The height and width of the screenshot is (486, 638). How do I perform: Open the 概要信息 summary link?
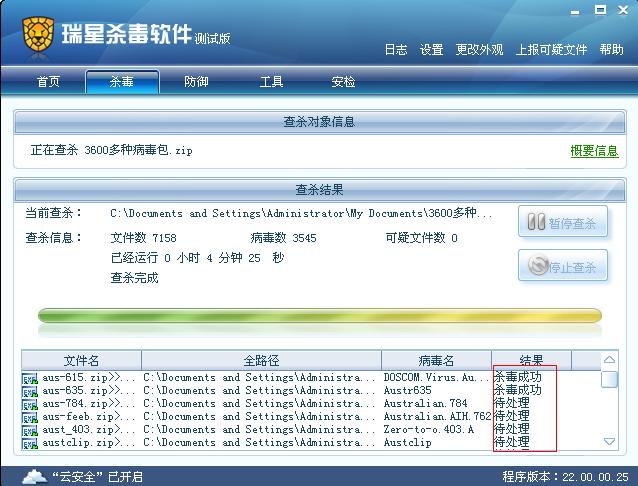(x=594, y=151)
